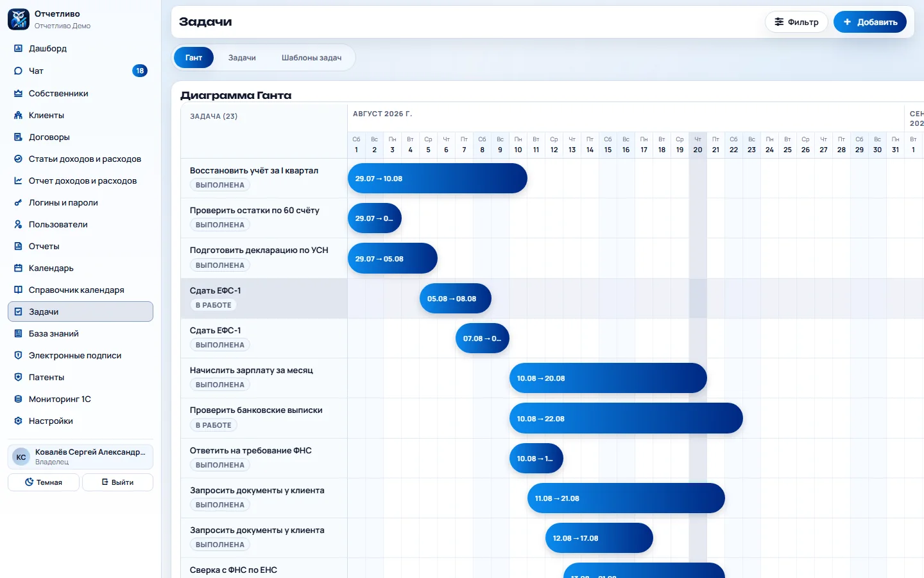Click the Отчет доходов и расходов chart icon
The height and width of the screenshot is (578, 924).
(x=18, y=180)
